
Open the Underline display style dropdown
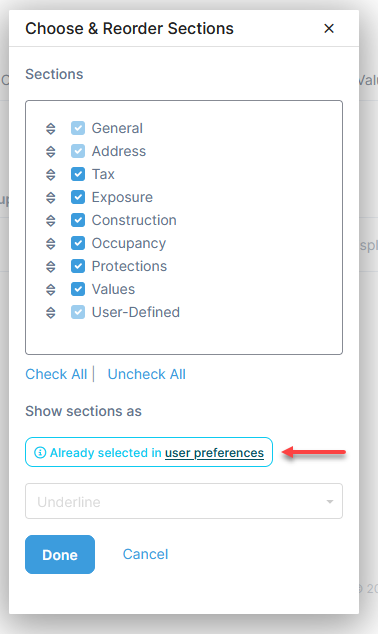pos(184,501)
